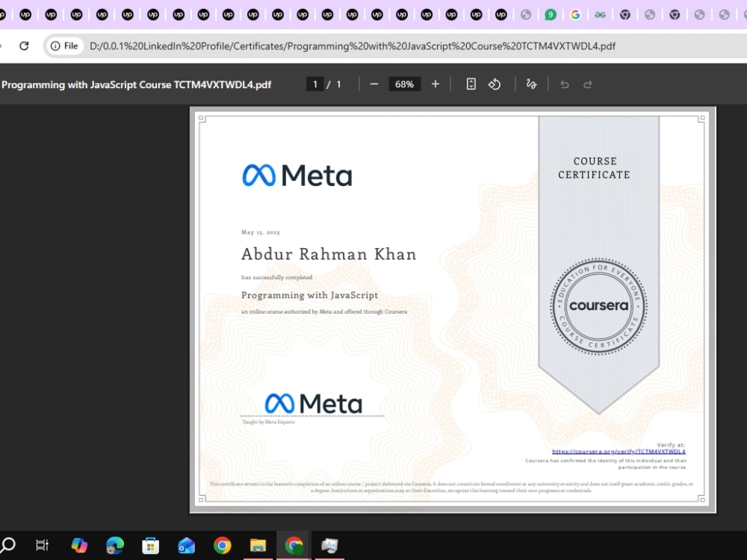The image size is (747, 560).
Task: Open Microsoft Store from the taskbar
Action: 151,545
